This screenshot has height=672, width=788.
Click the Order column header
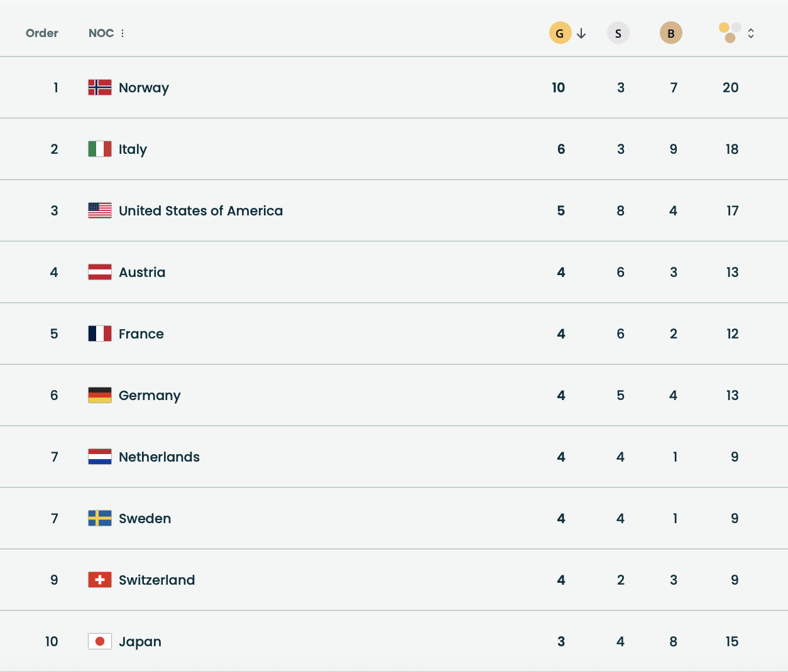coord(42,33)
